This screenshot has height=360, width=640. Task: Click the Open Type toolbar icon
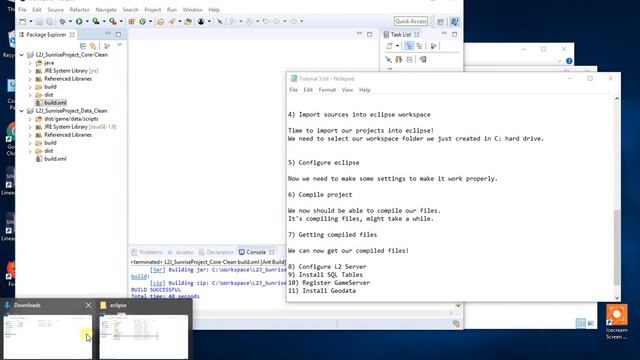tap(160, 21)
